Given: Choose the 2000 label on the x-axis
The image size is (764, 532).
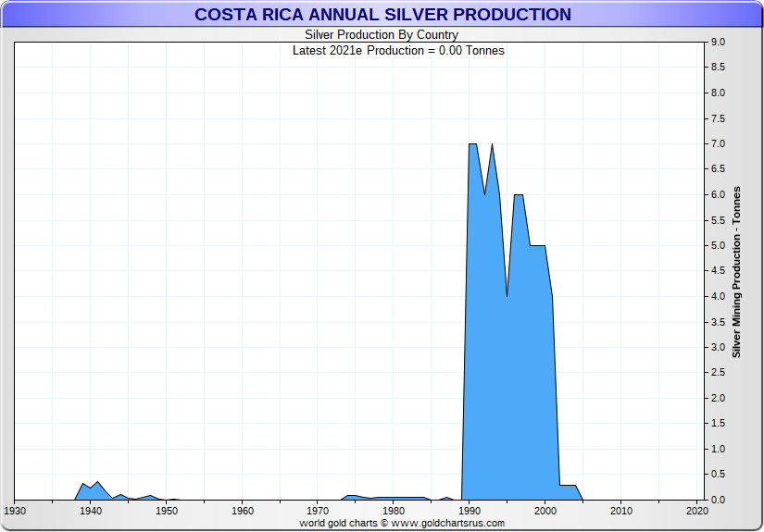Looking at the screenshot, I should click(x=545, y=510).
